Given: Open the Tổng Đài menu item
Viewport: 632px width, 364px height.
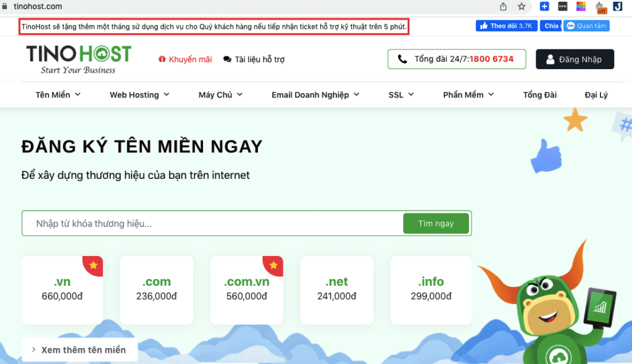Looking at the screenshot, I should [539, 95].
